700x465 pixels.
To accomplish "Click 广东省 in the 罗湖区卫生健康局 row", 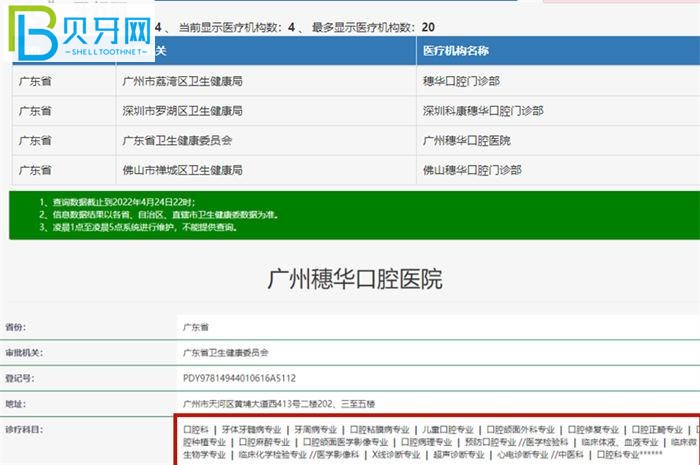I will [35, 111].
